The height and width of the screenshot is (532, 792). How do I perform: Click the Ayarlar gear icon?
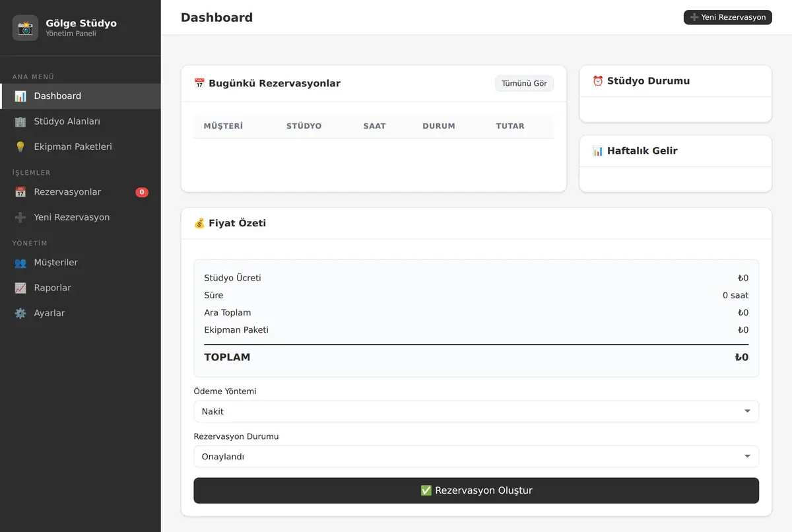tap(20, 313)
